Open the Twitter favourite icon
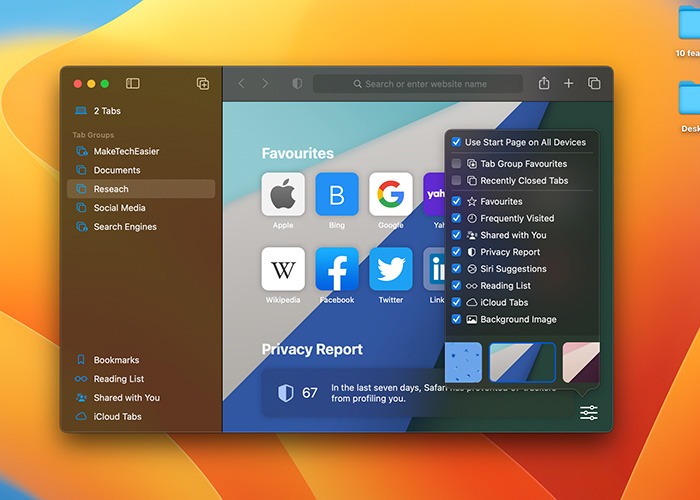Image resolution: width=700 pixels, height=500 pixels. [391, 269]
